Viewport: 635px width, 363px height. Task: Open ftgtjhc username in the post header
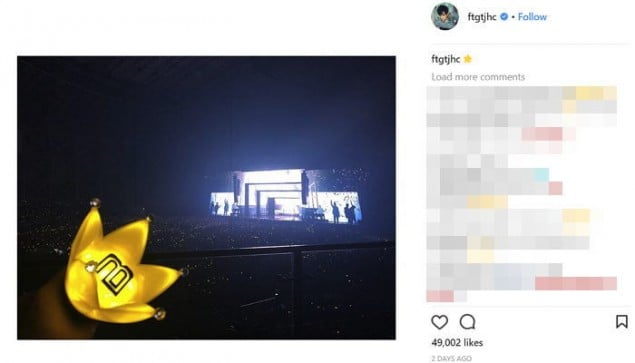click(x=482, y=17)
